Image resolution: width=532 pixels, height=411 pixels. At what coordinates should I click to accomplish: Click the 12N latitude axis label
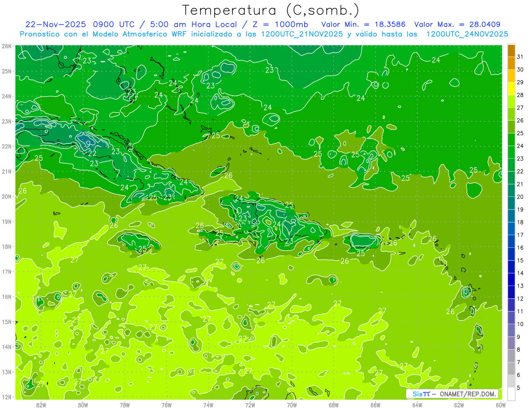pos(7,397)
